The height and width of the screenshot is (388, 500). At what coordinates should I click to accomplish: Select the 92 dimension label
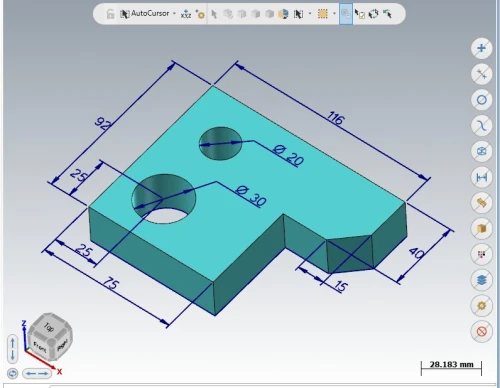coord(103,123)
